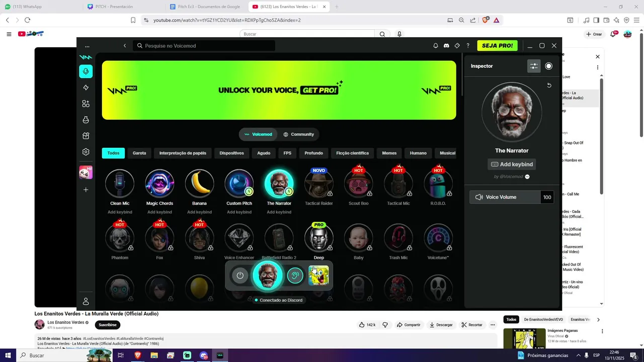The width and height of the screenshot is (644, 362).
Task: Toggle the voice changer power button
Action: point(240,276)
